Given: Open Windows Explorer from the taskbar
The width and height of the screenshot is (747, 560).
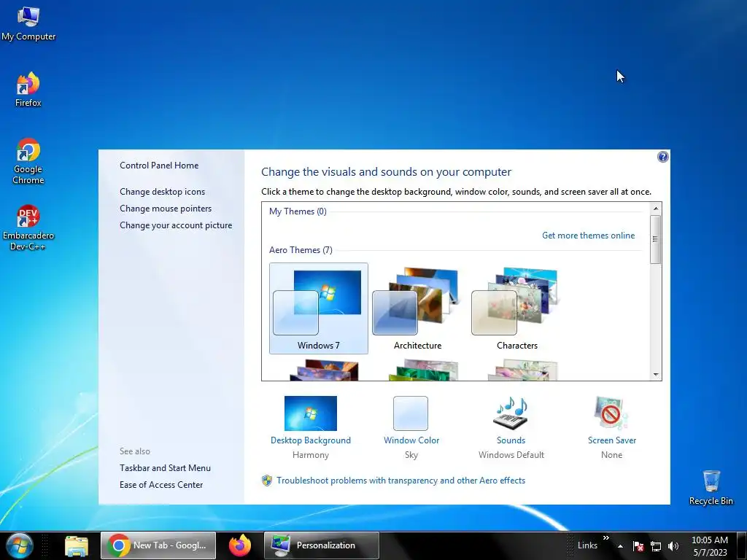Looking at the screenshot, I should click(x=76, y=545).
